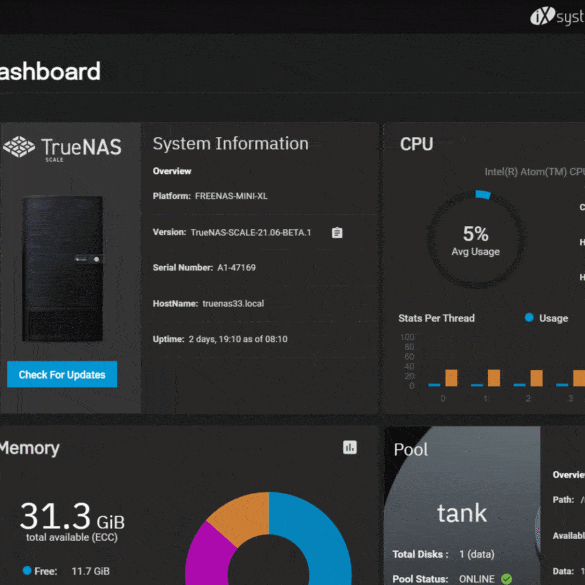Screen dimensions: 585x585
Task: Click the orange bar for thread 2
Action: click(536, 378)
